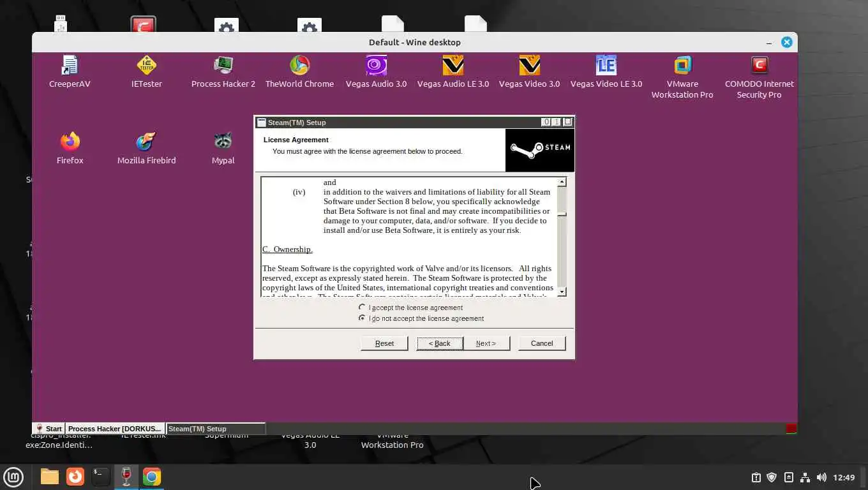Open the volume tray icon
868x490 pixels.
[x=821, y=477]
